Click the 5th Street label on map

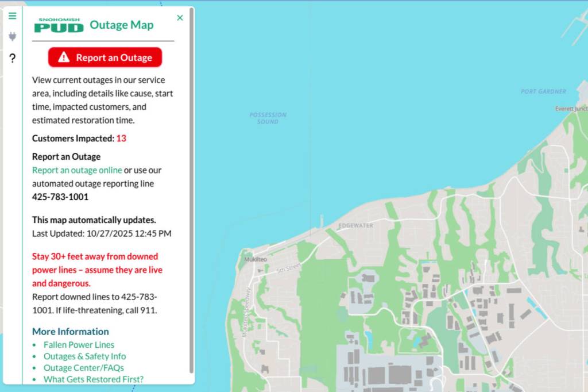click(x=288, y=268)
